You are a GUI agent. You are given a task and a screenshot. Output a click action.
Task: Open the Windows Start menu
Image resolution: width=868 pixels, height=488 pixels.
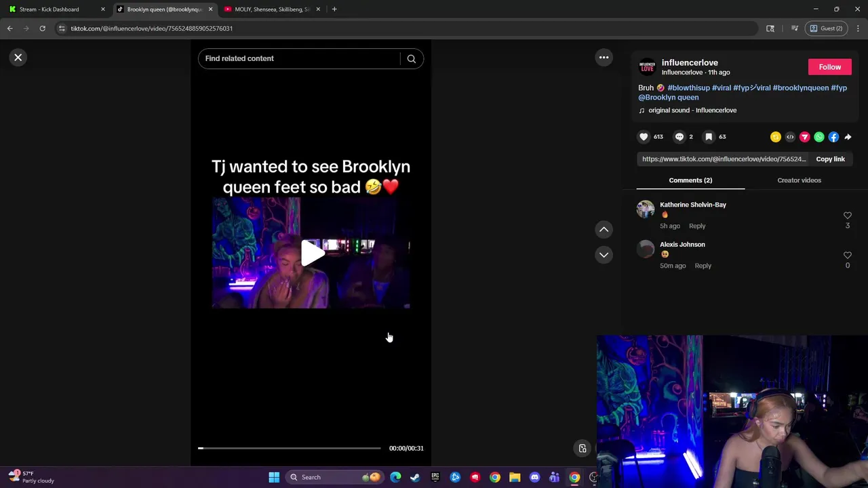click(x=274, y=477)
